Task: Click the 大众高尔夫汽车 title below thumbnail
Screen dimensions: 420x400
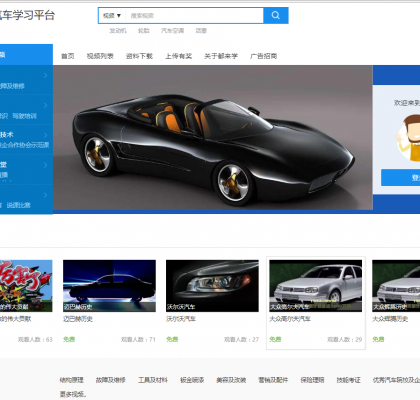Action: (x=290, y=319)
